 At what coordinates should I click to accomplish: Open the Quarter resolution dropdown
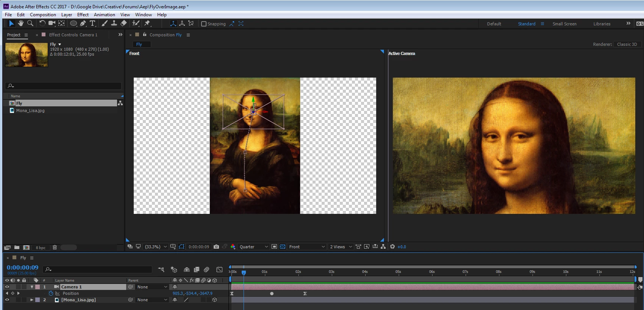tap(253, 247)
